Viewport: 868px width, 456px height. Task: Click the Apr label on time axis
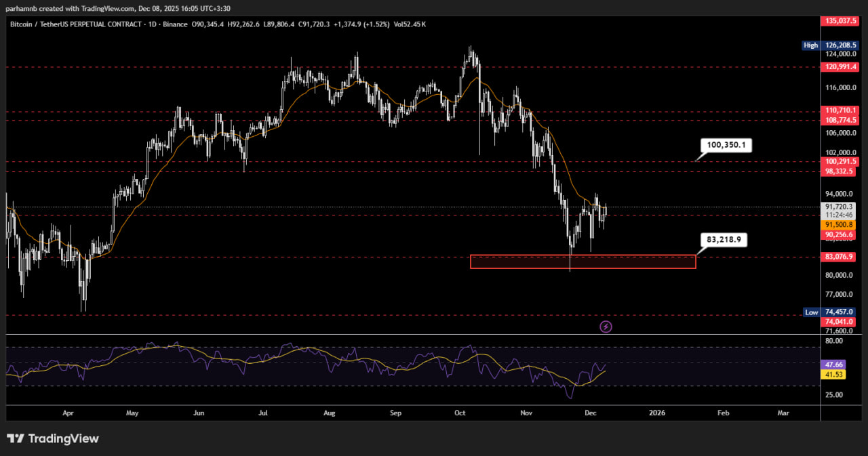point(67,412)
